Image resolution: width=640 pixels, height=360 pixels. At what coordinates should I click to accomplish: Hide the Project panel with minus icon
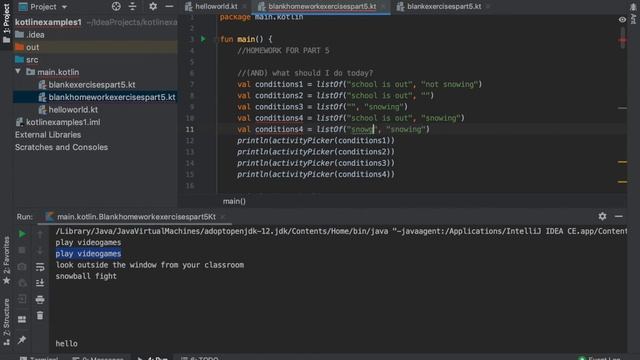[169, 6]
